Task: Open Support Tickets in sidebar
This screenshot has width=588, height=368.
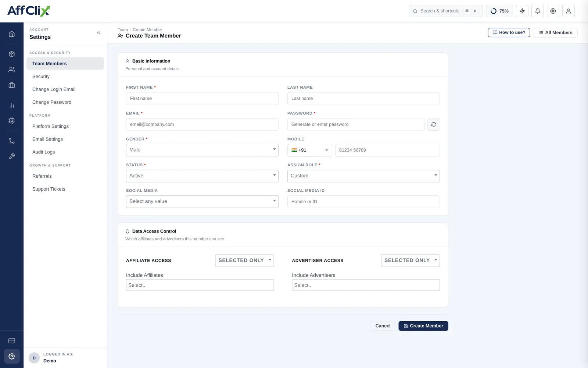Action: click(65, 189)
